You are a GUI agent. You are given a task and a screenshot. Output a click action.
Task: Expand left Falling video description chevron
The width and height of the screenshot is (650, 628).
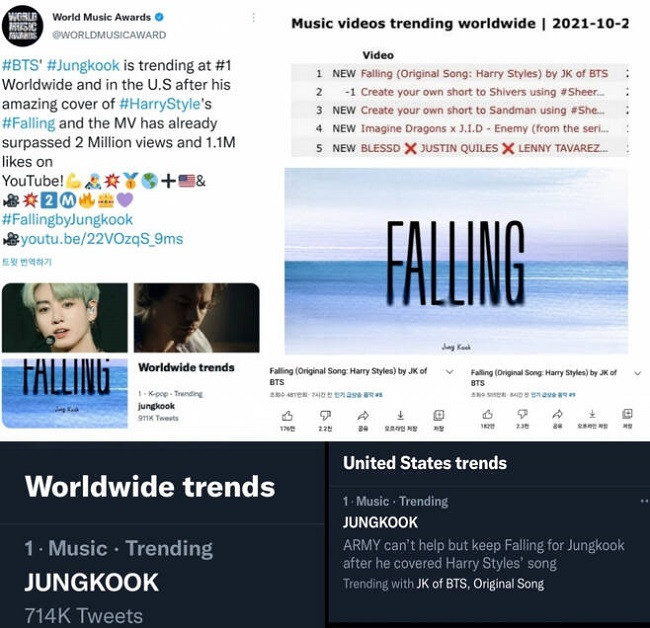449,372
